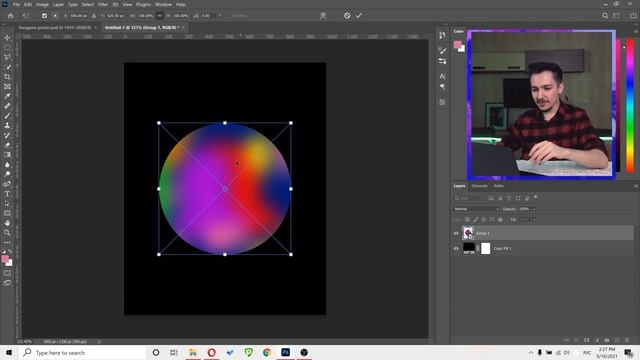
Task: Select the Path Selection tool
Action: click(7, 204)
